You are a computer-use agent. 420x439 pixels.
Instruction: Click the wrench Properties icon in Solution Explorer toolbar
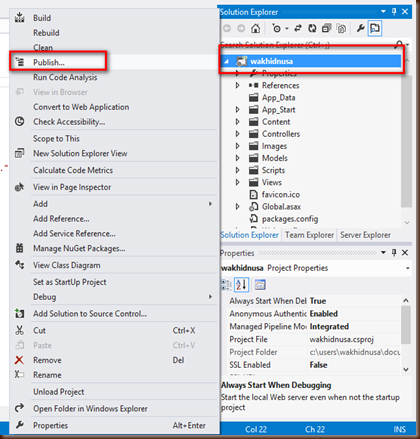point(360,29)
